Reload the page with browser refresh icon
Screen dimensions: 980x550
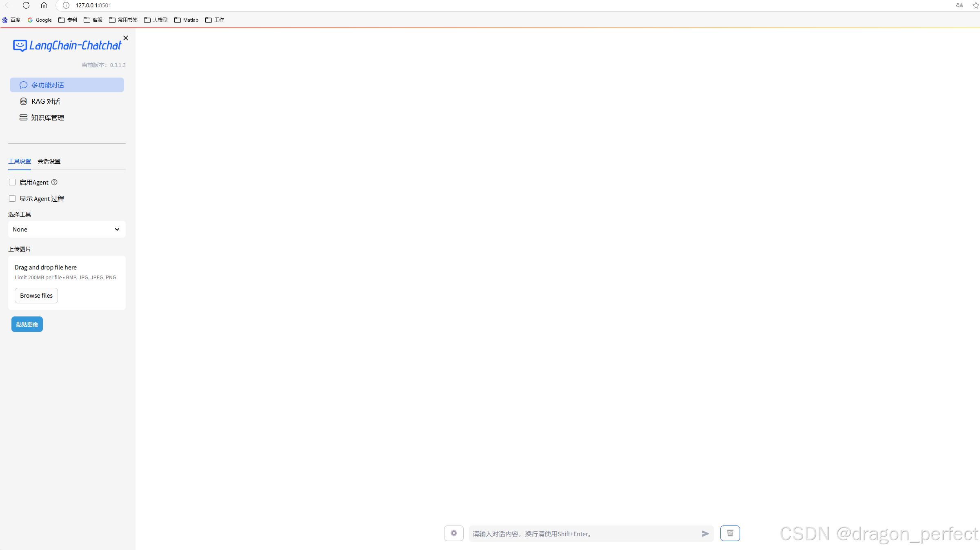26,5
